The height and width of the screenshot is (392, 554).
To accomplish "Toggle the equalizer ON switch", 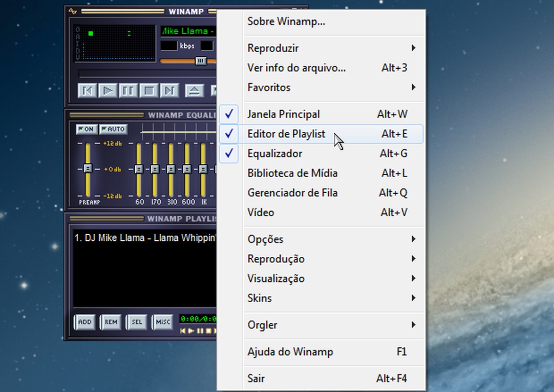I will click(86, 129).
